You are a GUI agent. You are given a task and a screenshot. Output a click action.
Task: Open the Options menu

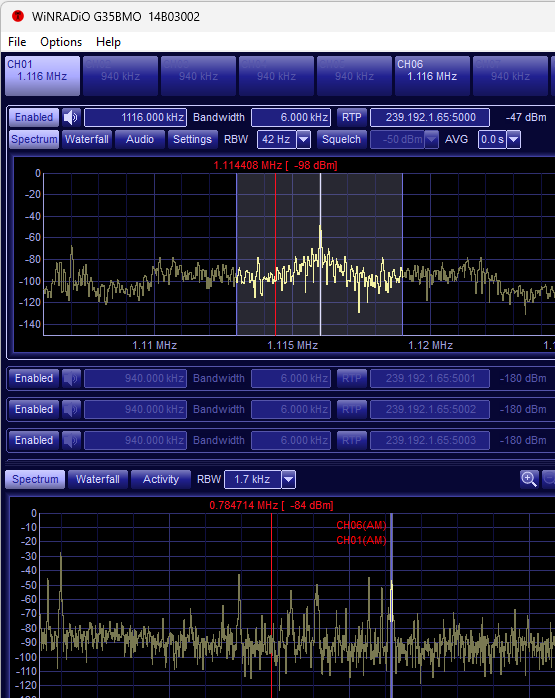click(61, 42)
